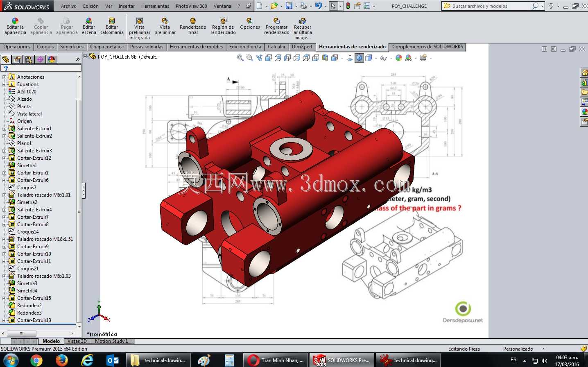The width and height of the screenshot is (588, 367).
Task: Expand Cortar-Extruir12 feature
Action: pos(4,158)
